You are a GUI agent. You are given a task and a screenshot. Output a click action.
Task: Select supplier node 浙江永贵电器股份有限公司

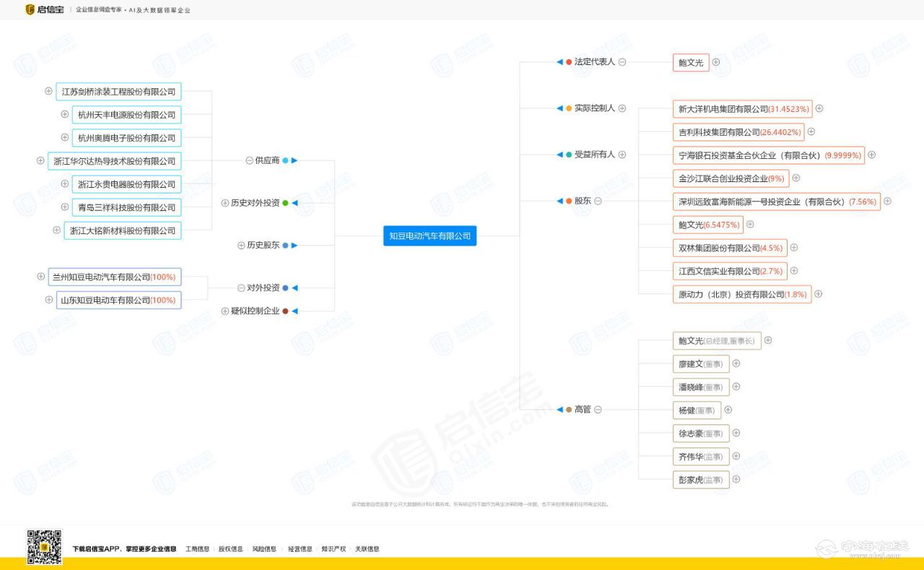[126, 184]
